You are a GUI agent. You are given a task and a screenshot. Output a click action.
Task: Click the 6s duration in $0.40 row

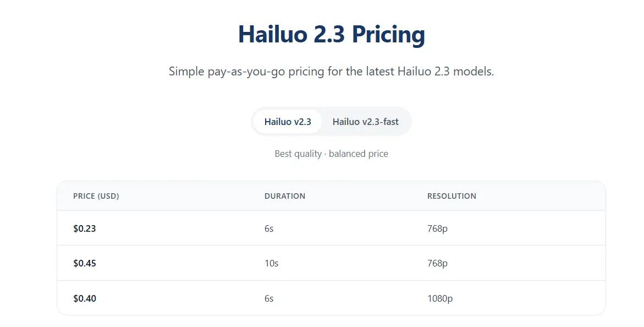tap(269, 298)
